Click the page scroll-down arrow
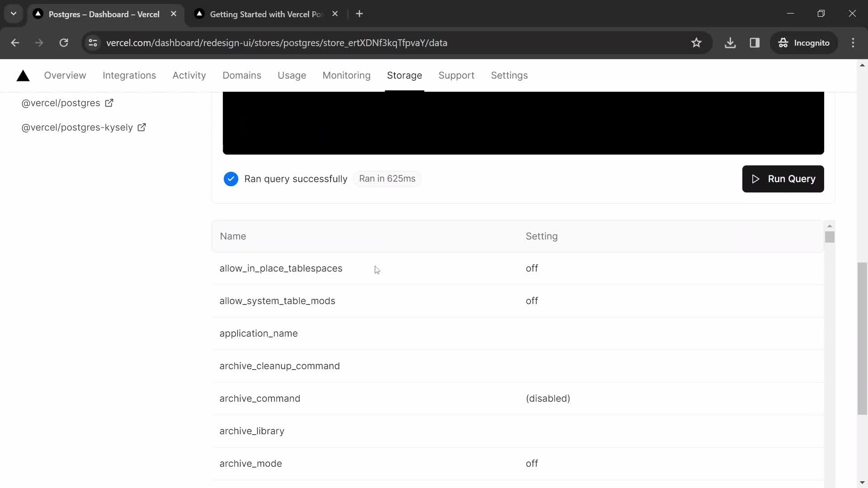The height and width of the screenshot is (488, 868). pos(862,483)
